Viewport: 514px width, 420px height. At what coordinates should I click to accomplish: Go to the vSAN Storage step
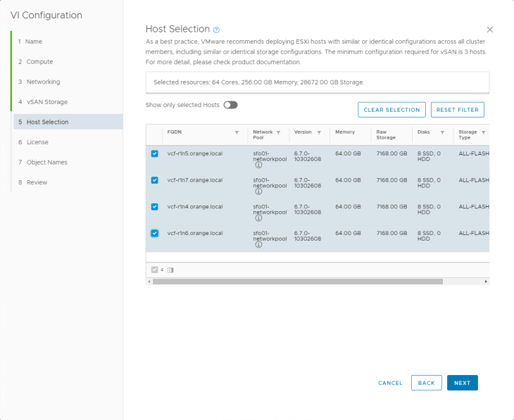click(47, 102)
